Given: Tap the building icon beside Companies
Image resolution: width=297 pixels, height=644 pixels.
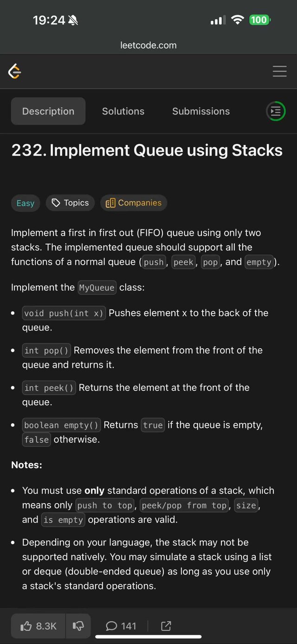Looking at the screenshot, I should coord(110,203).
